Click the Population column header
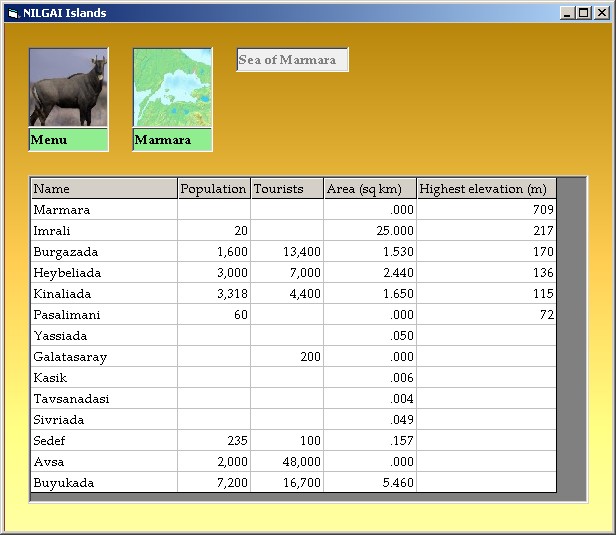 213,189
